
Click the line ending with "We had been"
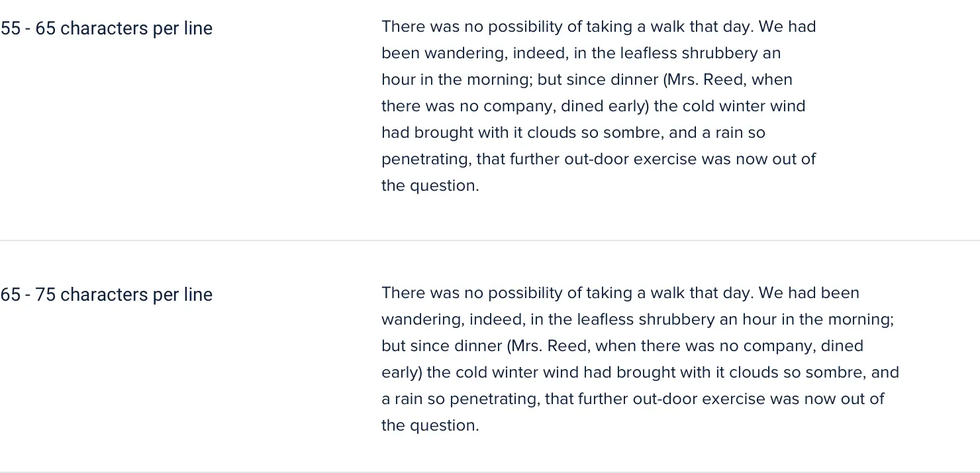coord(620,293)
